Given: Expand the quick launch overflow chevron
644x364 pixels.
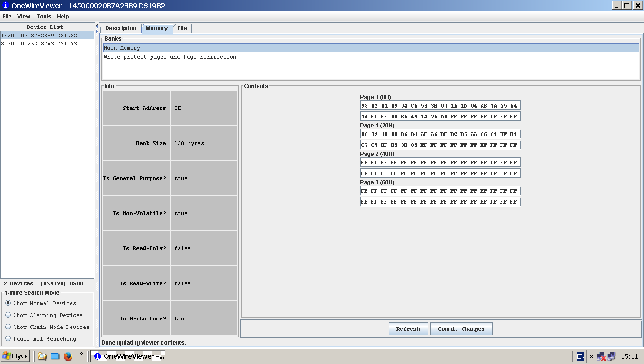Looking at the screenshot, I should coord(81,354).
